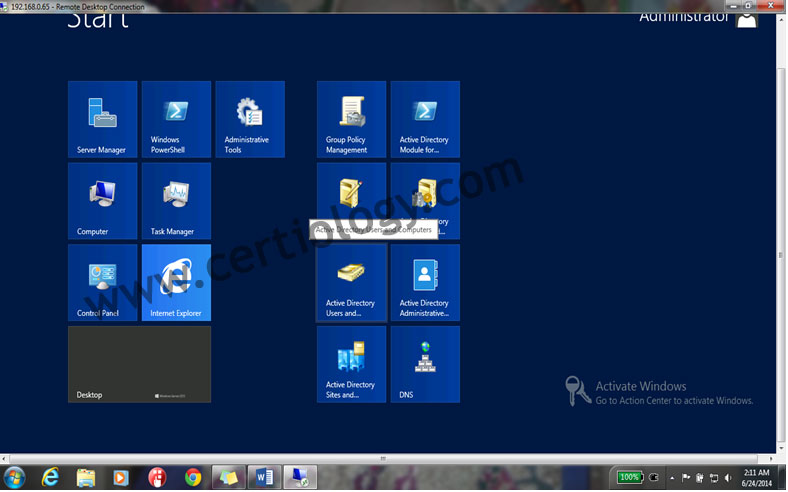The height and width of the screenshot is (492, 788).
Task: Click the scroll-left arrow of horizontal scrollbar
Action: click(x=4, y=459)
